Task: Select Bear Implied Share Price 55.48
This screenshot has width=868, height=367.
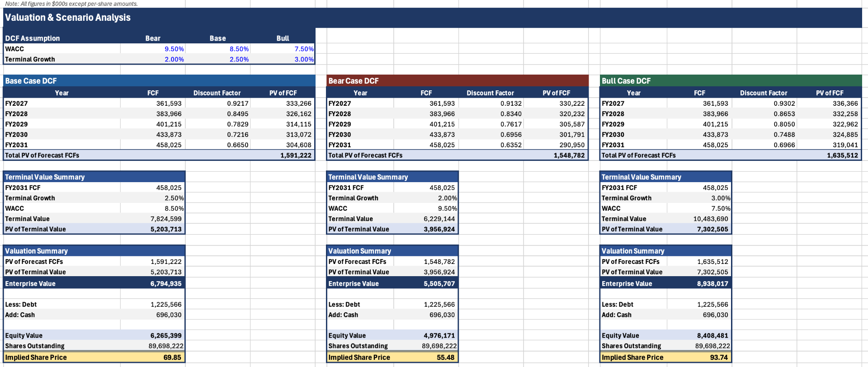Action: pyautogui.click(x=446, y=358)
